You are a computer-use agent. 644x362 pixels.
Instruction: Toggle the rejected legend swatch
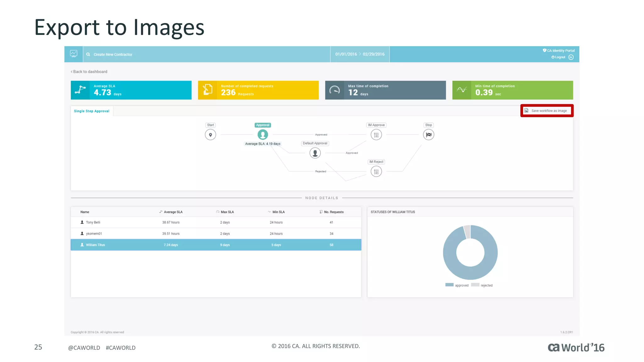(x=475, y=285)
